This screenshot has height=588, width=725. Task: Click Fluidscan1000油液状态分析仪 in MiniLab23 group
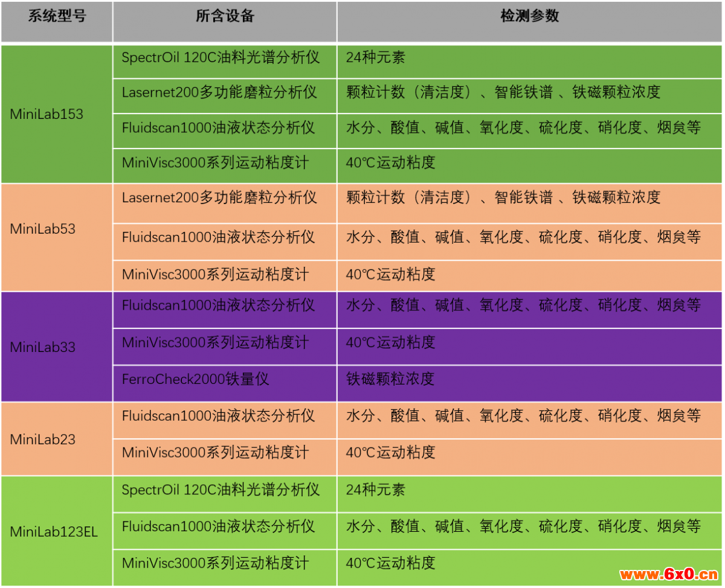[x=225, y=420]
